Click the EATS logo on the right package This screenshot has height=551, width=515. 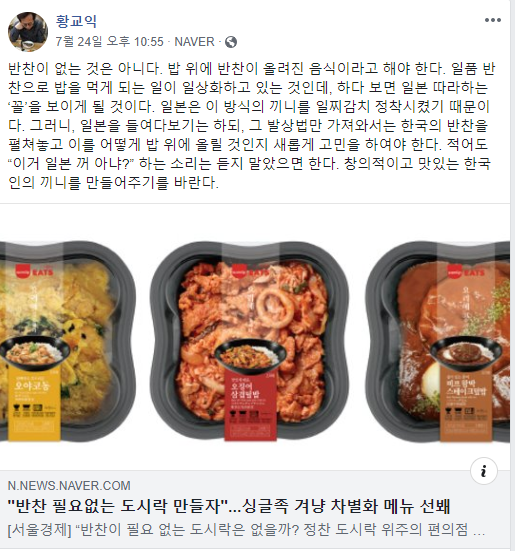pos(465,272)
